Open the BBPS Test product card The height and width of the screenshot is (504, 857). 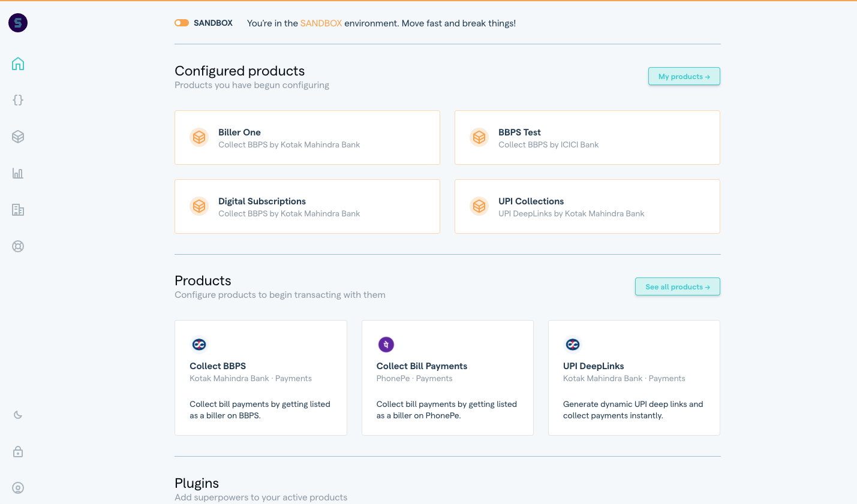(x=587, y=137)
